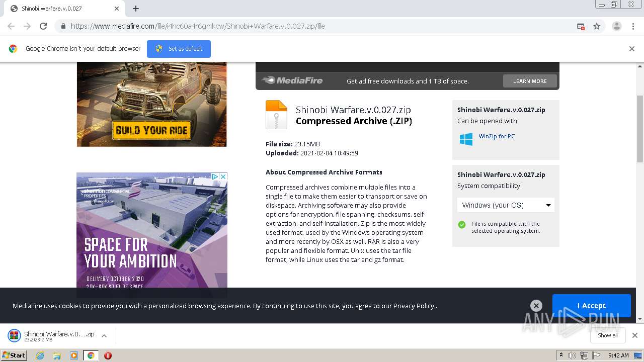Open the file explorer taskbar icon

(57, 355)
